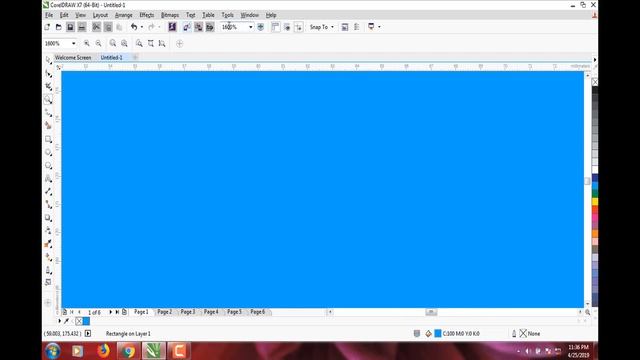Save the document with the Save icon
The height and width of the screenshot is (360, 640).
70,27
